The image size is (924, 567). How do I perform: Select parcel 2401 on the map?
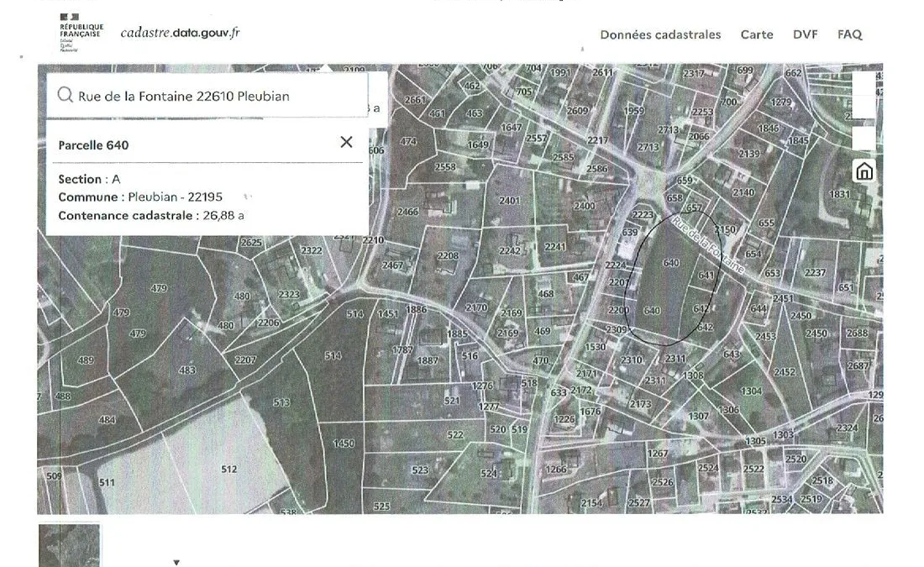click(x=509, y=201)
